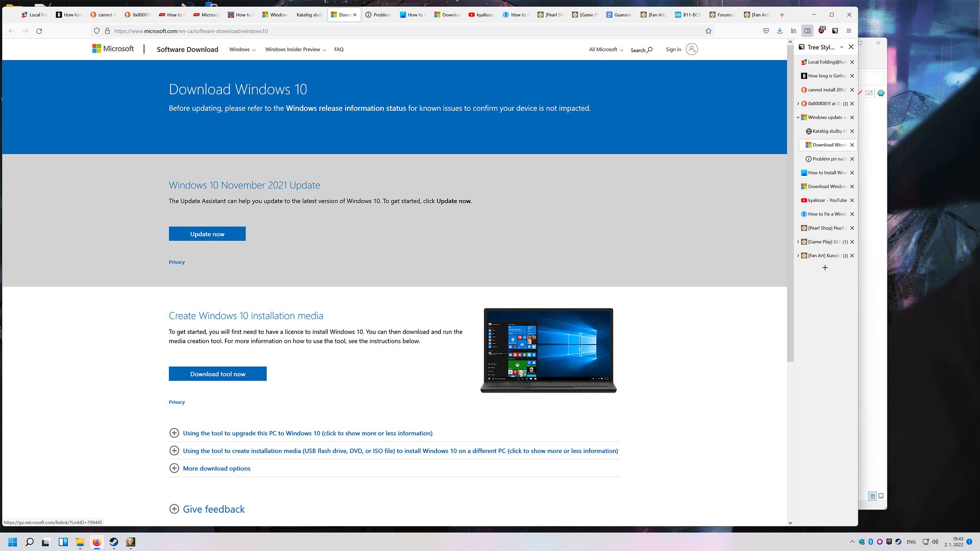Open Windows Security tray icon
This screenshot has height=551, width=980.
click(x=862, y=542)
